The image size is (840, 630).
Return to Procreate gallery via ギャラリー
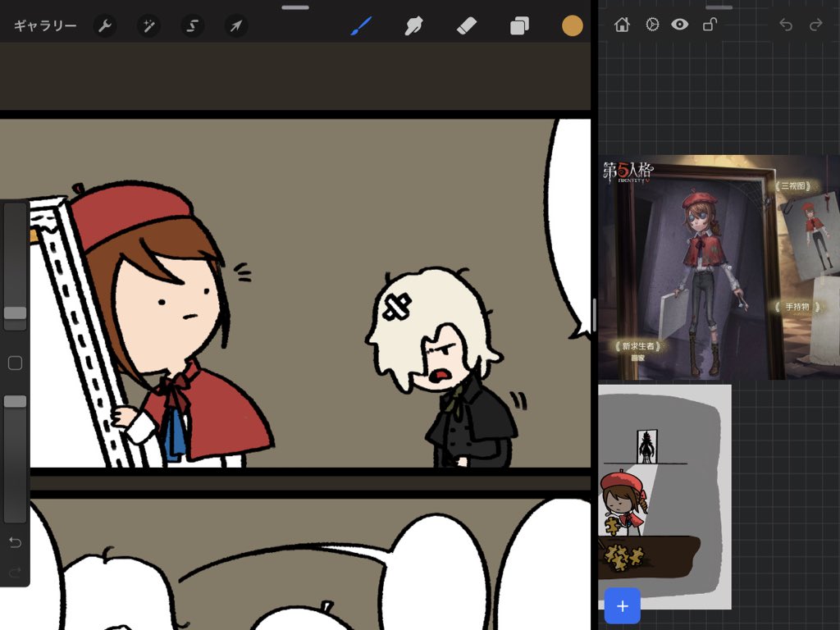[x=45, y=25]
